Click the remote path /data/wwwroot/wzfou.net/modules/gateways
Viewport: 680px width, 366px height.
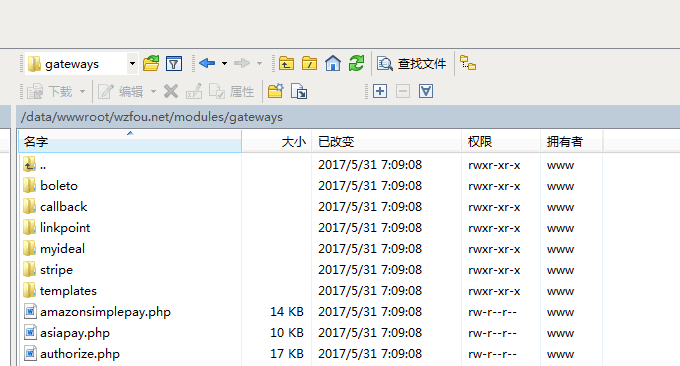(x=152, y=117)
